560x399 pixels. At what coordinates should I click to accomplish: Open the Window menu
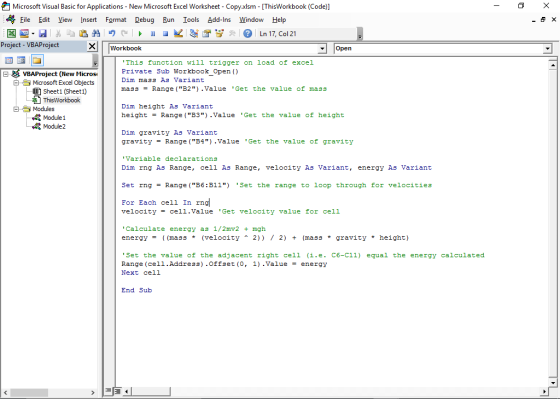(251, 20)
